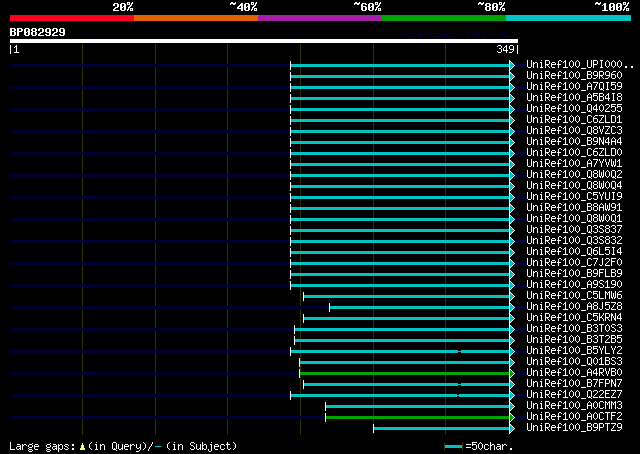The height and width of the screenshot is (454, 640).
Task: Select the UniRef100_B3T2B5 label
Action: pyautogui.click(x=574, y=340)
